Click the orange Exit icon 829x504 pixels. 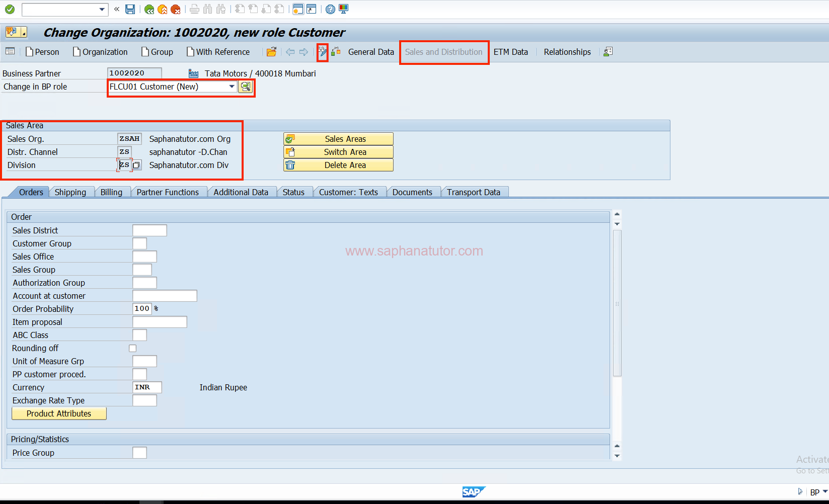pos(162,9)
